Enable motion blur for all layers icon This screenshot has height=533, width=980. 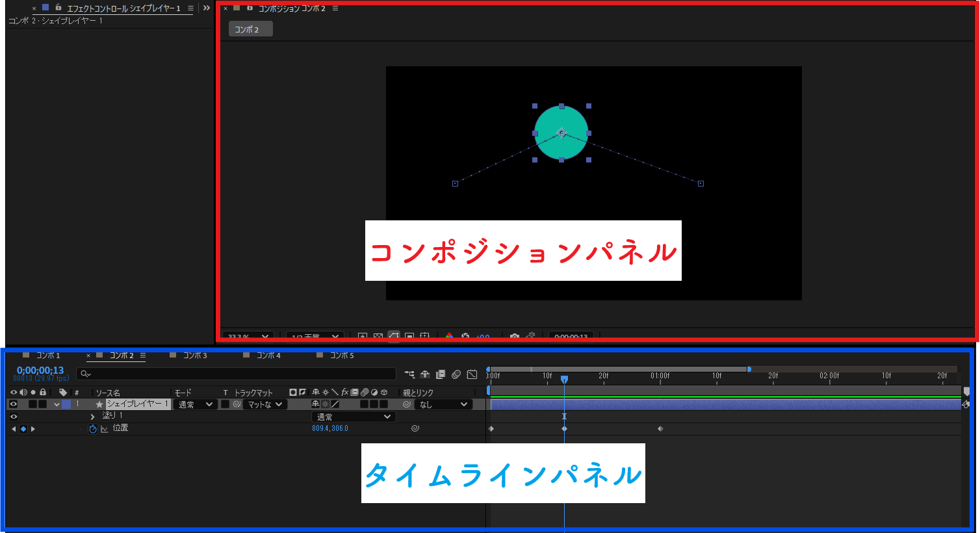(456, 374)
